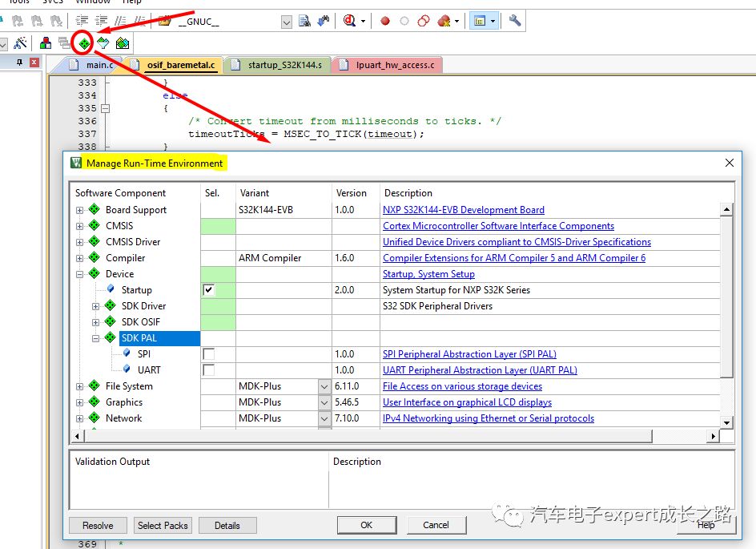Image resolution: width=756 pixels, height=549 pixels.
Task: Collapse the SDK PAL tree node
Action: (95, 338)
